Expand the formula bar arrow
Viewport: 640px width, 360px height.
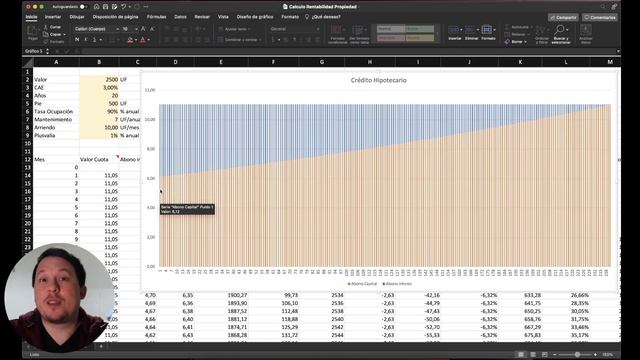(x=618, y=51)
